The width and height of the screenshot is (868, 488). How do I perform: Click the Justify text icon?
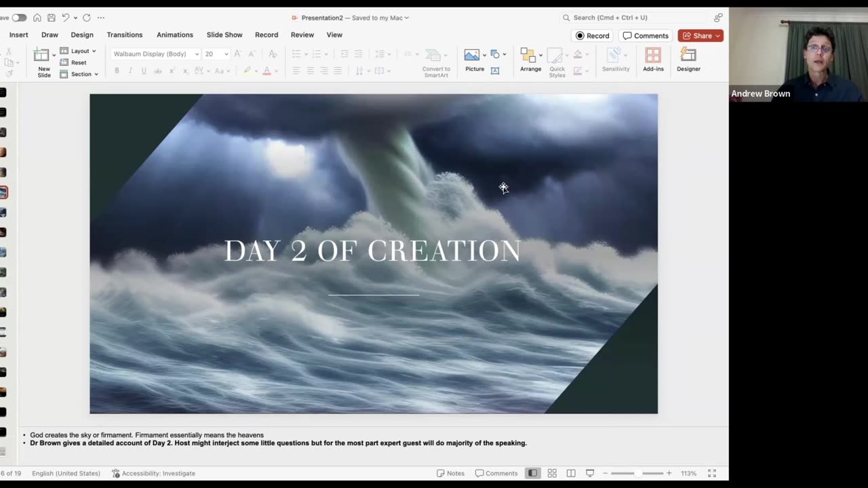tap(338, 70)
